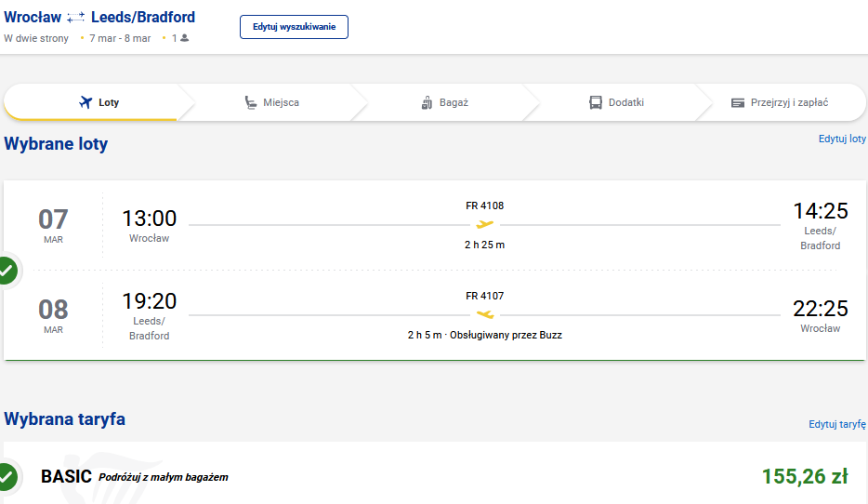Click the round-trip arrows icon in the route title

(x=76, y=19)
